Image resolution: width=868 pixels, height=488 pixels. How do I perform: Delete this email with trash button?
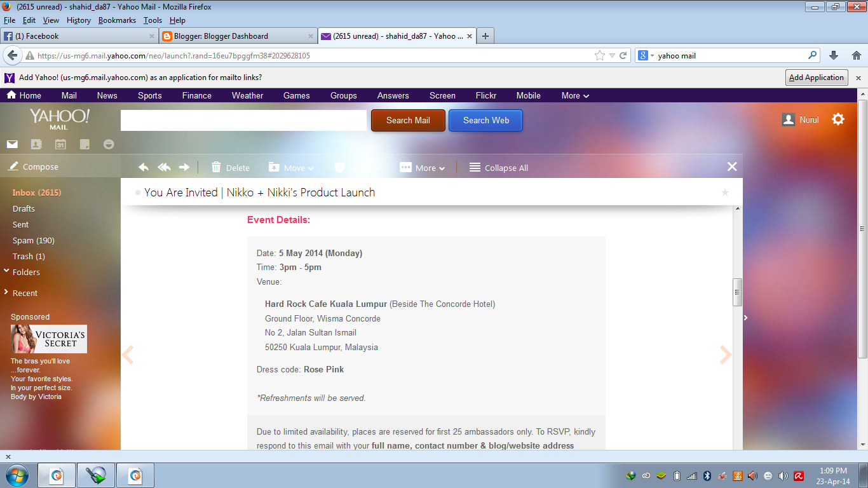pos(230,168)
